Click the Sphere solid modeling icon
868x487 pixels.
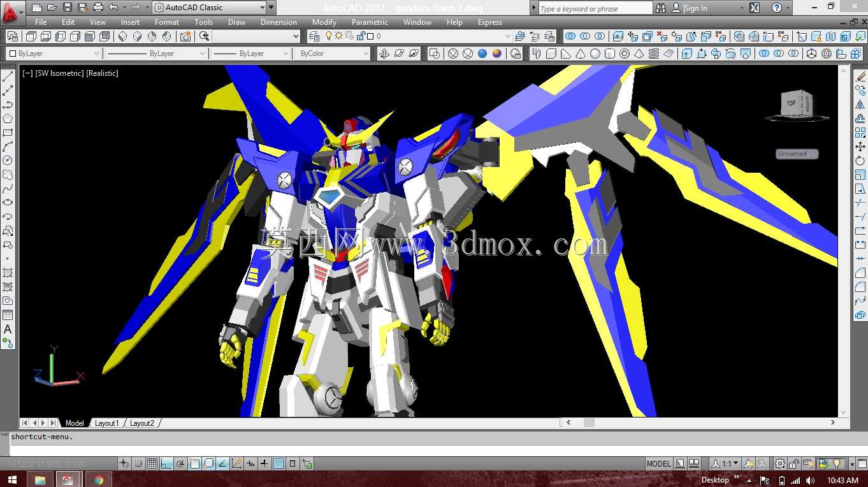tap(595, 54)
